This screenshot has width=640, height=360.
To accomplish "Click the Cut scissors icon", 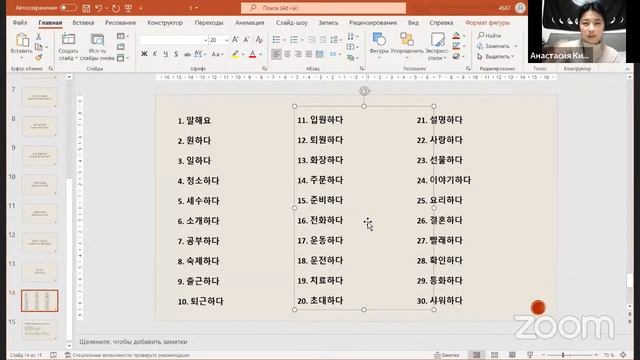I will [x=39, y=37].
